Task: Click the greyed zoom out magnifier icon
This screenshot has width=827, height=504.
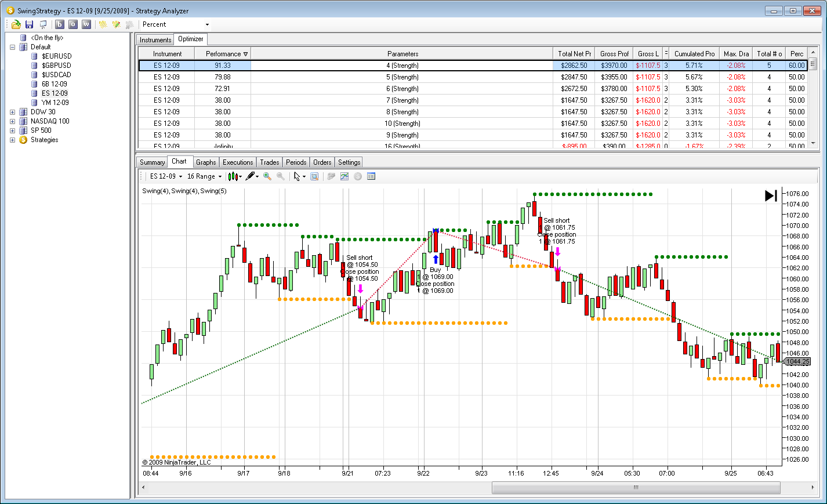Action: coord(281,176)
